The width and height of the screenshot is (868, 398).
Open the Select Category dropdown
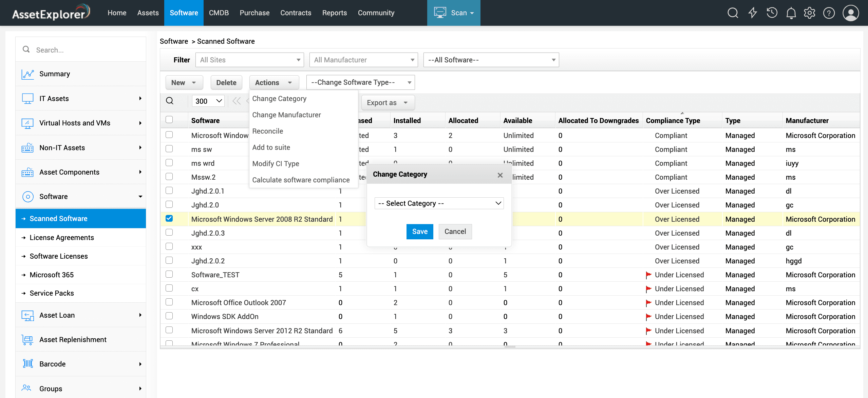[439, 203]
